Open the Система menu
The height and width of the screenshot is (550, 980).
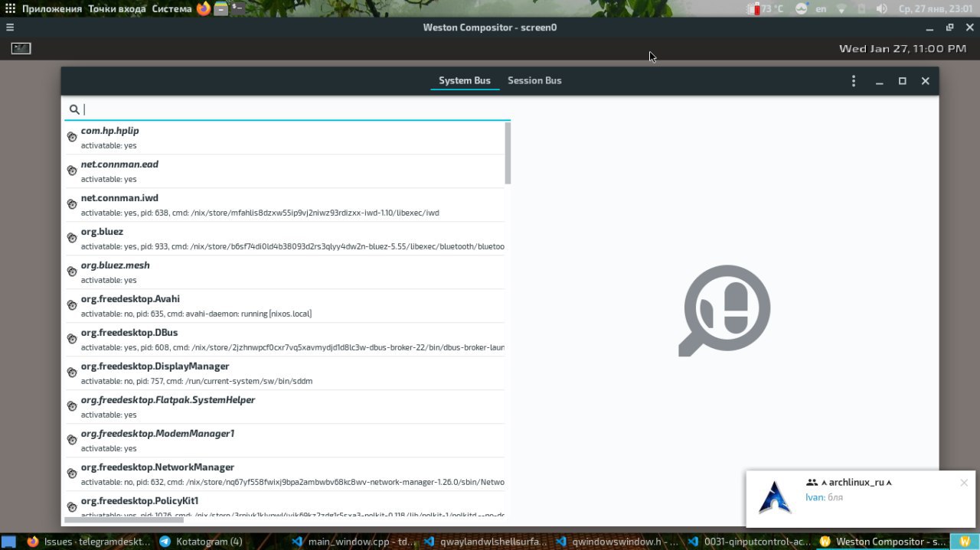pos(171,9)
